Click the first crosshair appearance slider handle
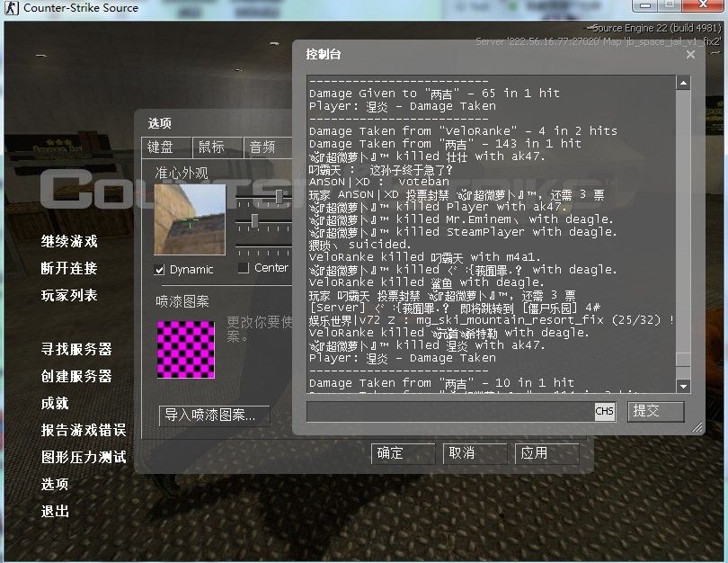 (279, 196)
